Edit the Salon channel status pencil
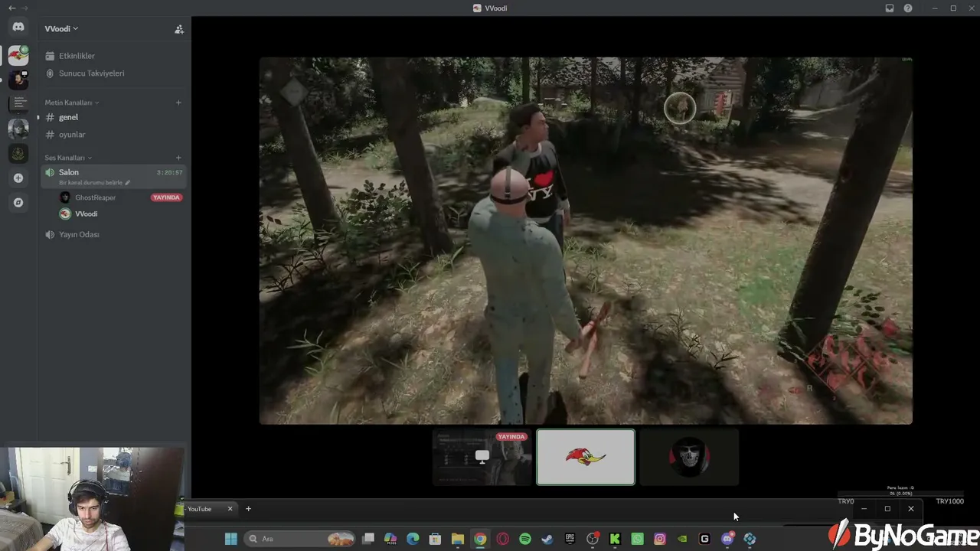 tap(128, 183)
